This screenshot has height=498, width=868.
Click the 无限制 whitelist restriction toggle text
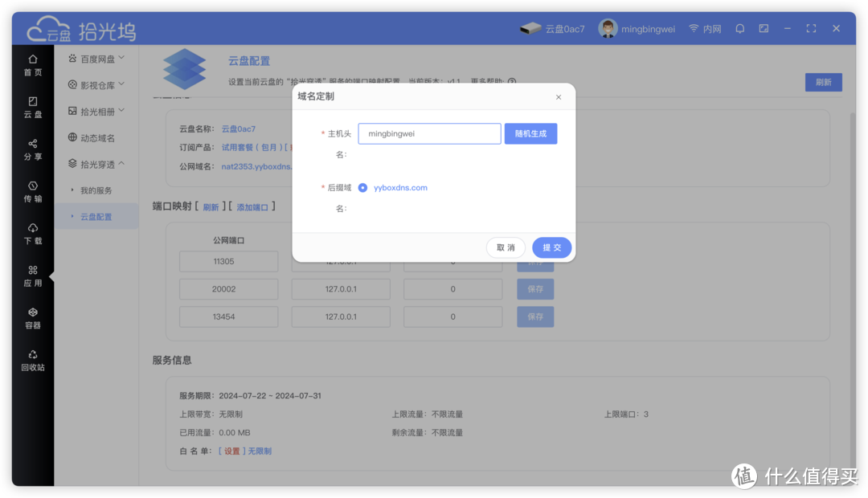[x=259, y=451]
